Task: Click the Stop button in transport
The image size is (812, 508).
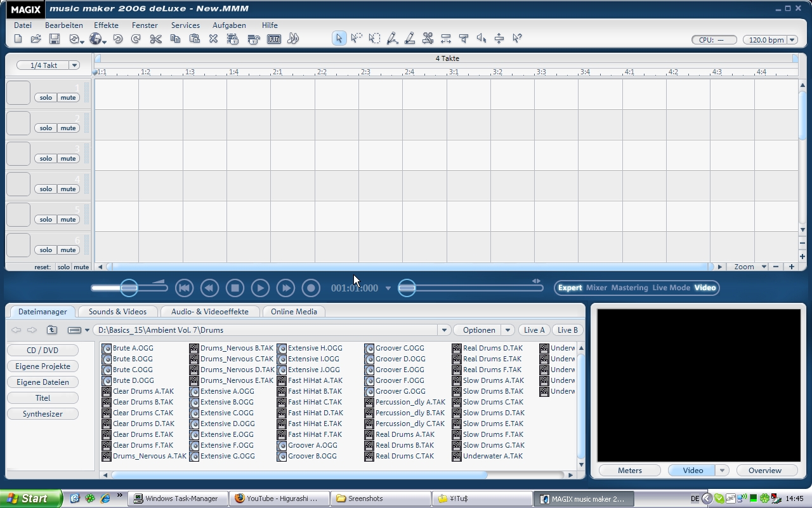Action: point(235,288)
